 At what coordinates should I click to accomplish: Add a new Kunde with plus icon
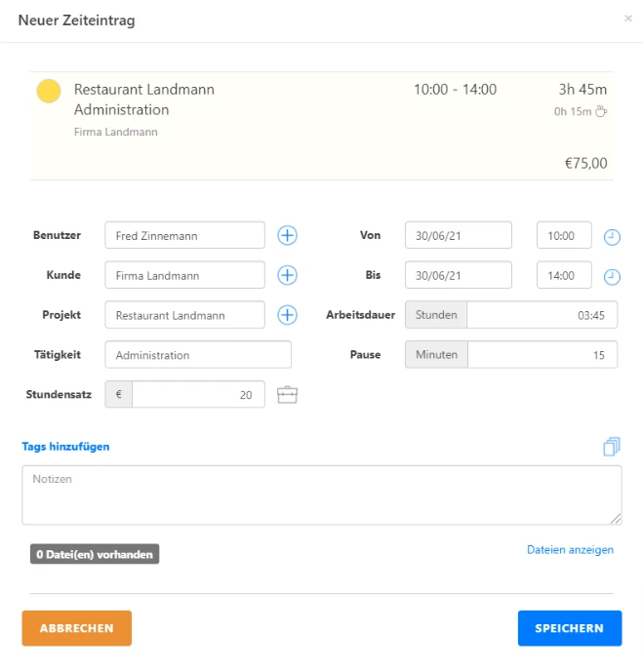pyautogui.click(x=287, y=275)
